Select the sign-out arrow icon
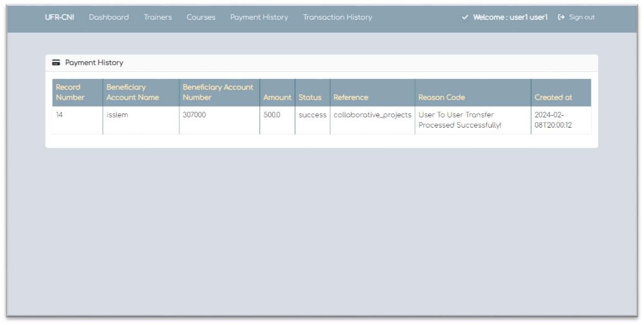The height and width of the screenshot is (325, 644). point(560,17)
